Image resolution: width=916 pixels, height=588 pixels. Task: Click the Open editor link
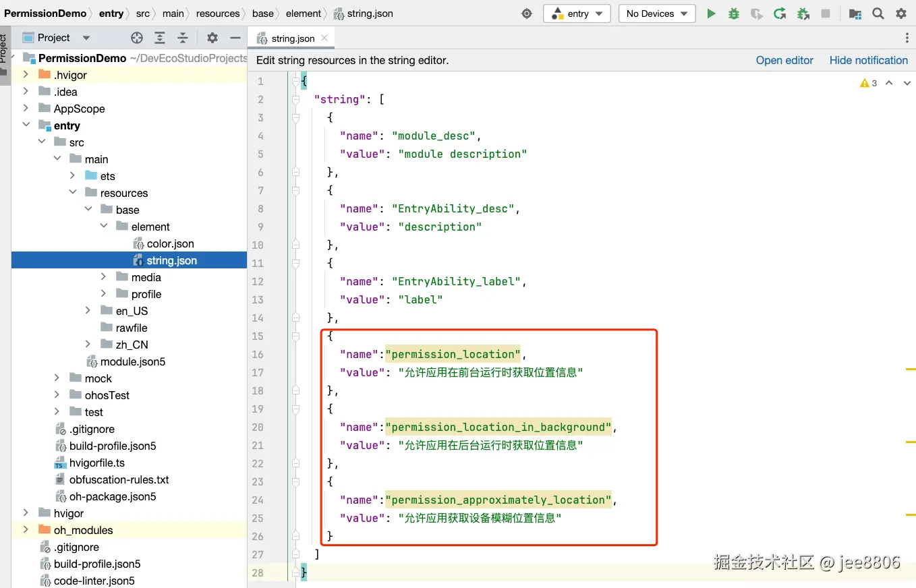point(784,60)
